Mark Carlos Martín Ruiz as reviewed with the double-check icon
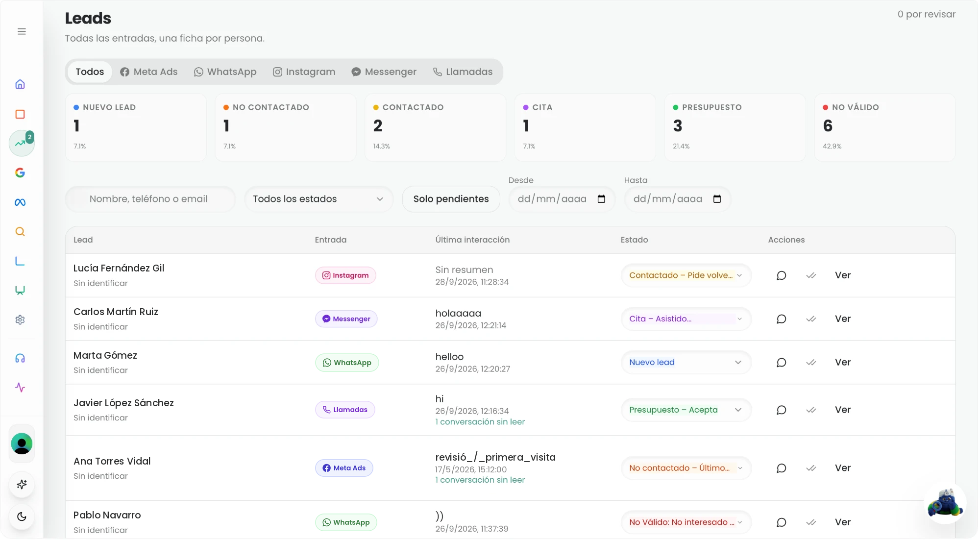The width and height of the screenshot is (980, 540). (811, 319)
